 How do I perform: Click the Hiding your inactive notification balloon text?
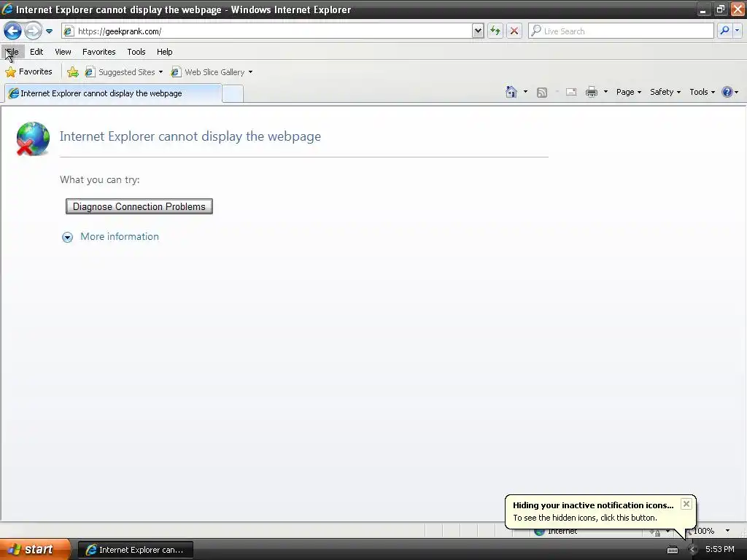coord(593,505)
